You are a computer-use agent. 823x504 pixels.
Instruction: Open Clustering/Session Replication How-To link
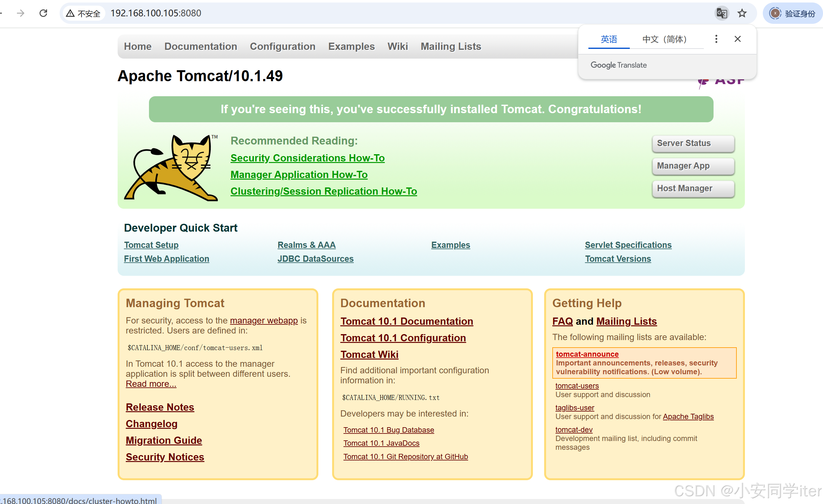323,191
